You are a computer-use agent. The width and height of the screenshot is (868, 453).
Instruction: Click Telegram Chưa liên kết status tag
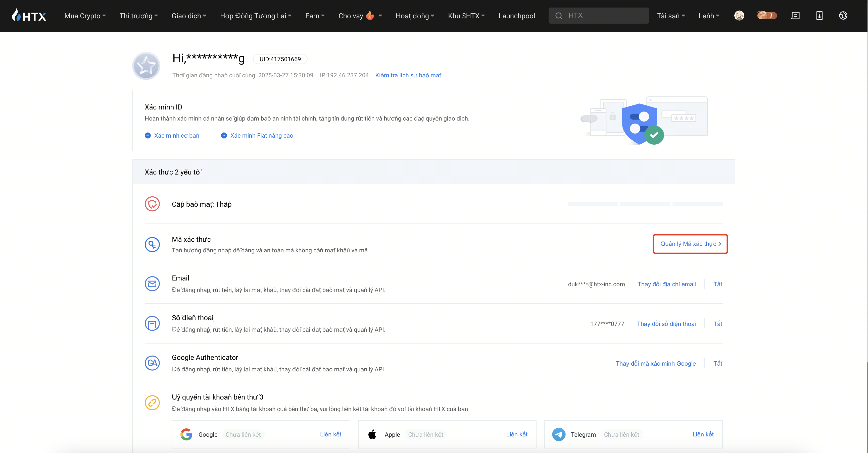621,434
